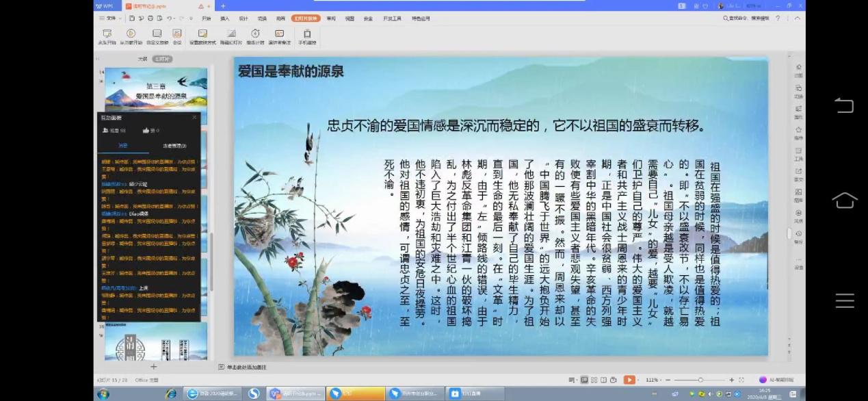Click the slide title 爱国是奉献的源泉

pos(291,71)
